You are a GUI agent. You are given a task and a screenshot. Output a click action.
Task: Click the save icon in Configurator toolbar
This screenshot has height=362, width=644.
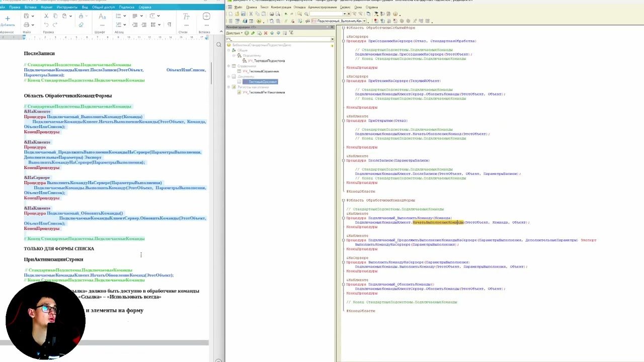point(243,14)
